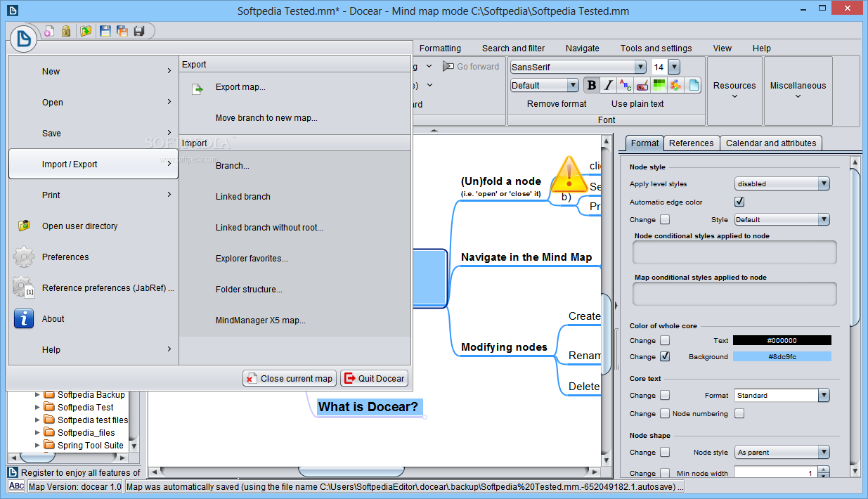This screenshot has width=868, height=499.
Task: Uncheck the Change box for Background color
Action: 665,356
